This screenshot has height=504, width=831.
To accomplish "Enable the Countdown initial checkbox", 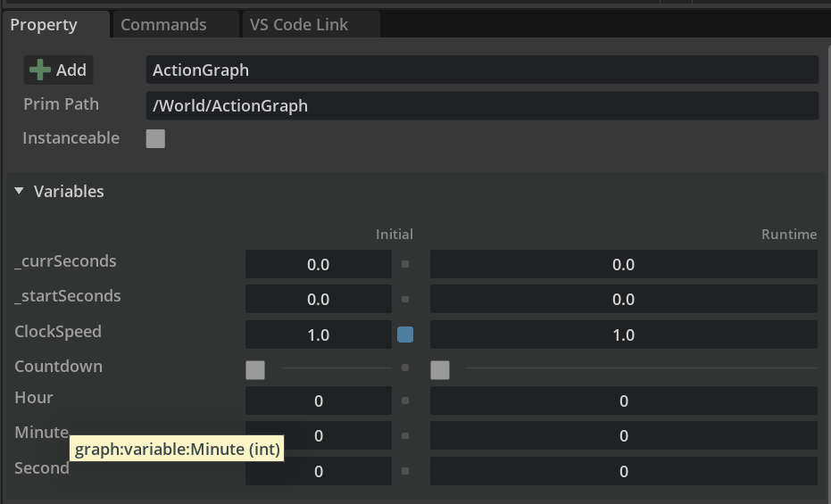I will [255, 369].
